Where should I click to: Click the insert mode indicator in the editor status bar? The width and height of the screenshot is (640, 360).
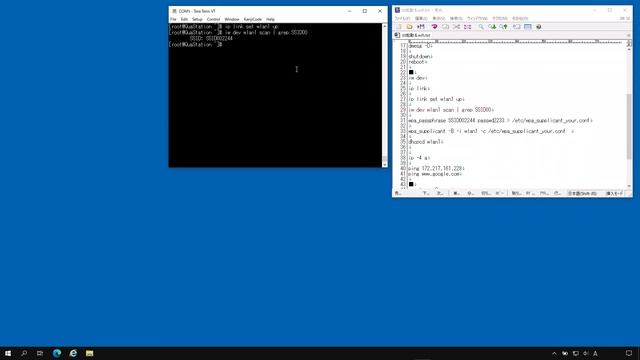click(x=614, y=193)
